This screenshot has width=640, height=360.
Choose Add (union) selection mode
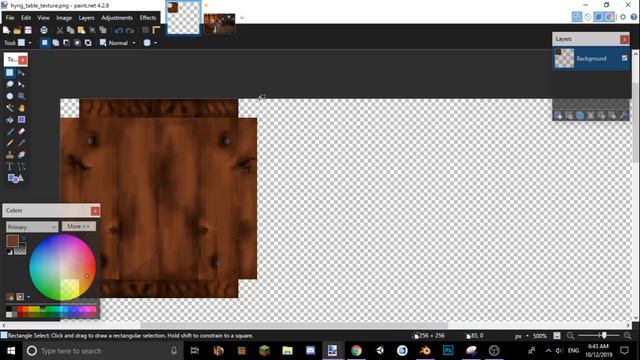56,43
